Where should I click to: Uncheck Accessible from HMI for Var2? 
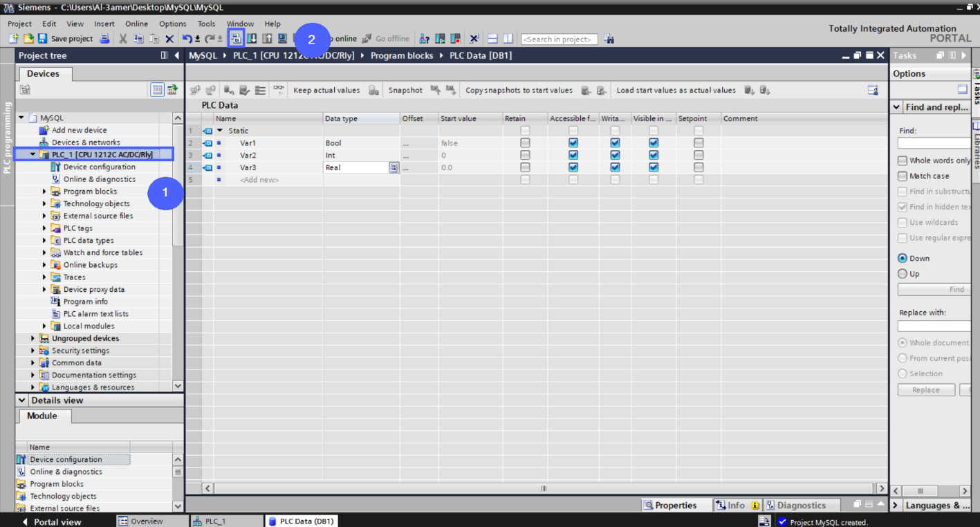(x=573, y=155)
